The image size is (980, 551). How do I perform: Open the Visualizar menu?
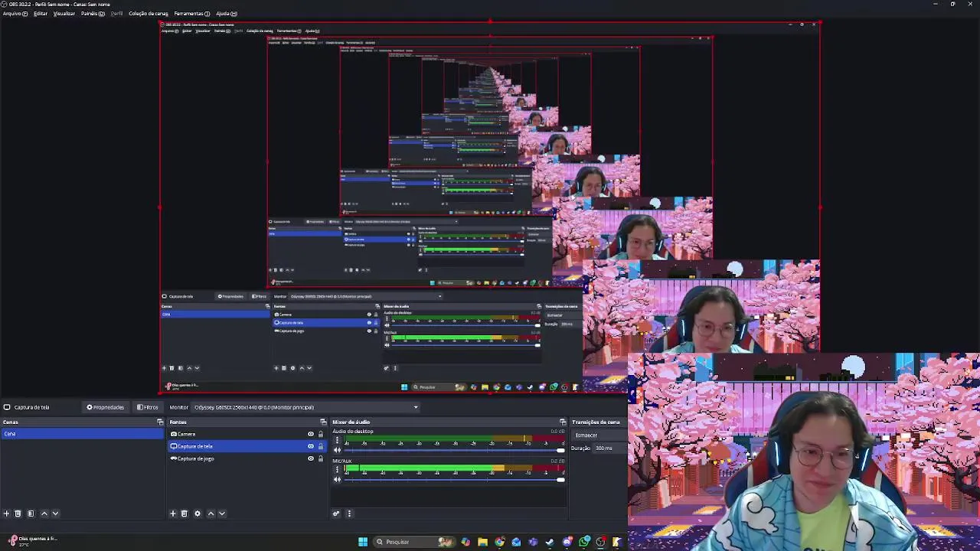click(x=64, y=14)
